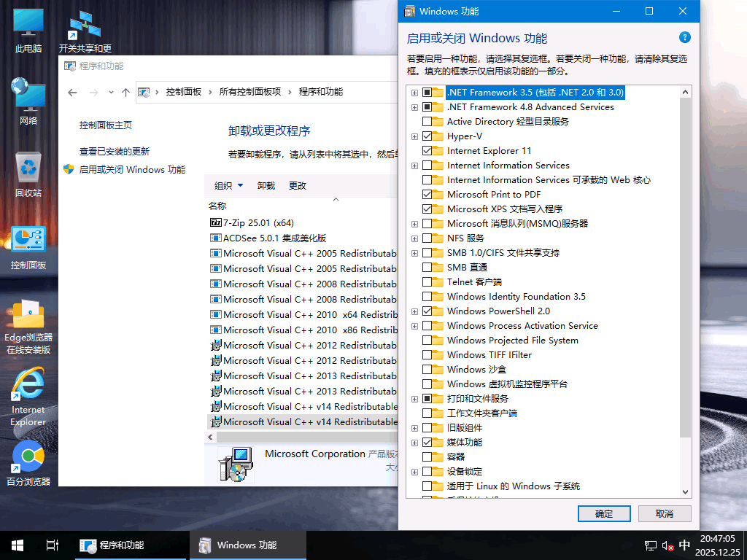Click 控制面板 breadcrumb segment
The height and width of the screenshot is (560, 747).
183,92
